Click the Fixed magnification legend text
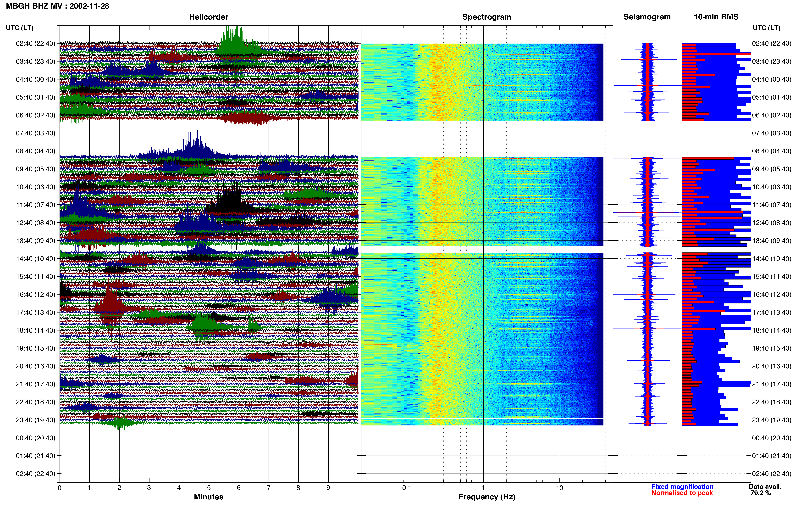 [682, 486]
